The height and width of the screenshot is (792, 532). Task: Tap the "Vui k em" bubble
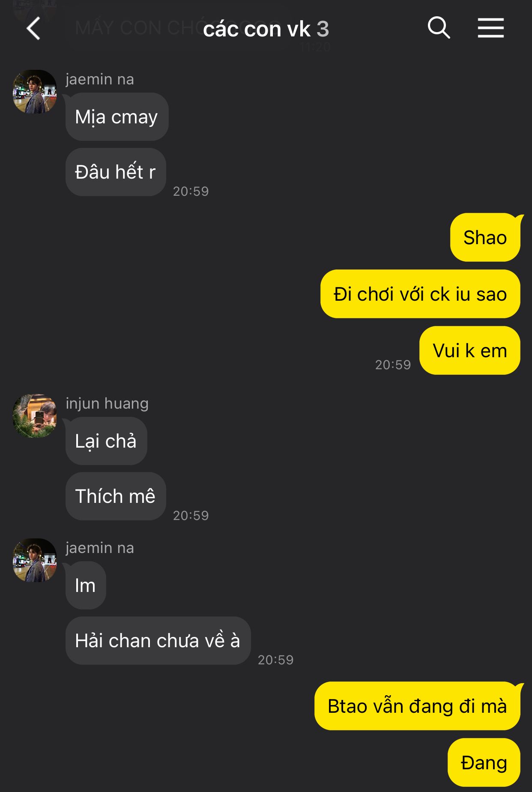click(470, 351)
